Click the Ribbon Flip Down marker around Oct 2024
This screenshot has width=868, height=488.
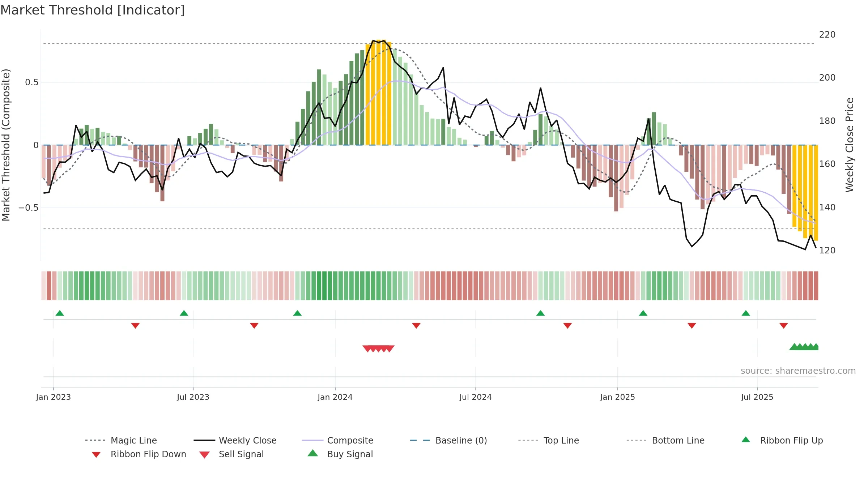coord(567,326)
